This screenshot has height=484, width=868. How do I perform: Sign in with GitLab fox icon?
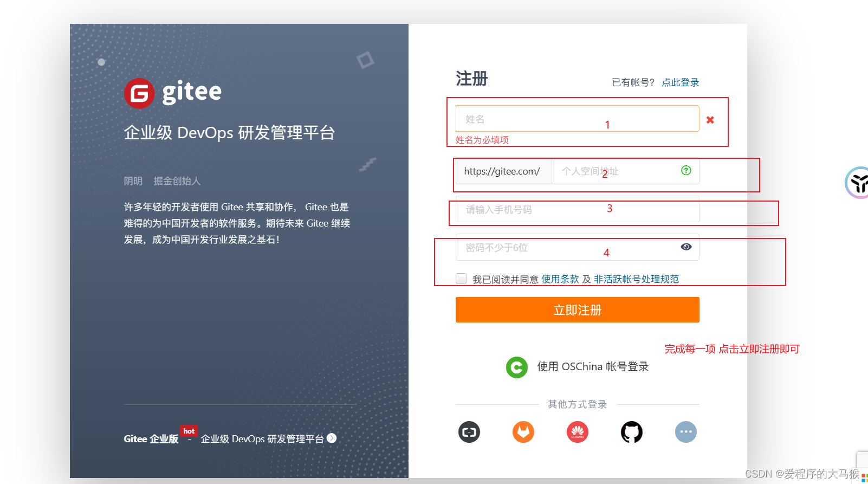(523, 432)
